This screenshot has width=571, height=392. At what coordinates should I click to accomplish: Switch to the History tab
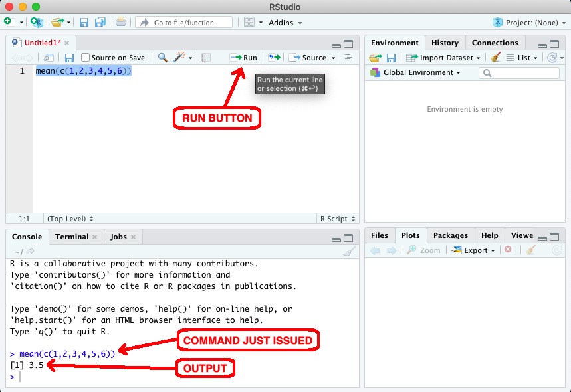[445, 43]
